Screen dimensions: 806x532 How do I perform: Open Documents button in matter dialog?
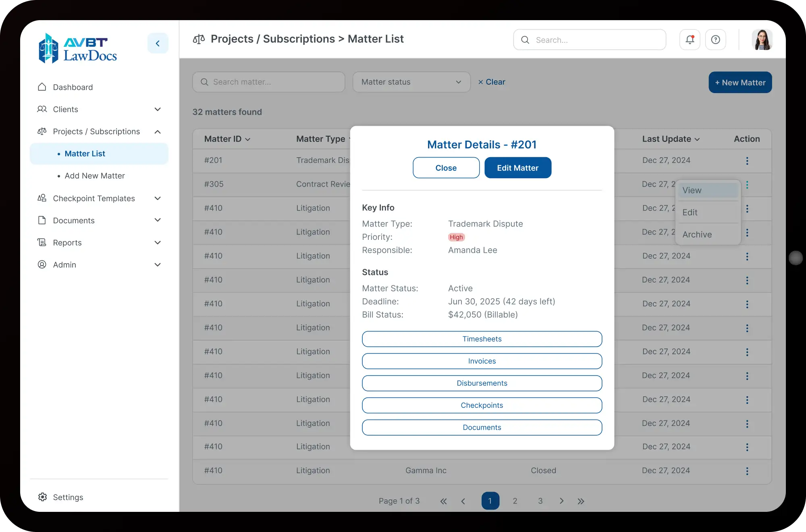coord(482,428)
